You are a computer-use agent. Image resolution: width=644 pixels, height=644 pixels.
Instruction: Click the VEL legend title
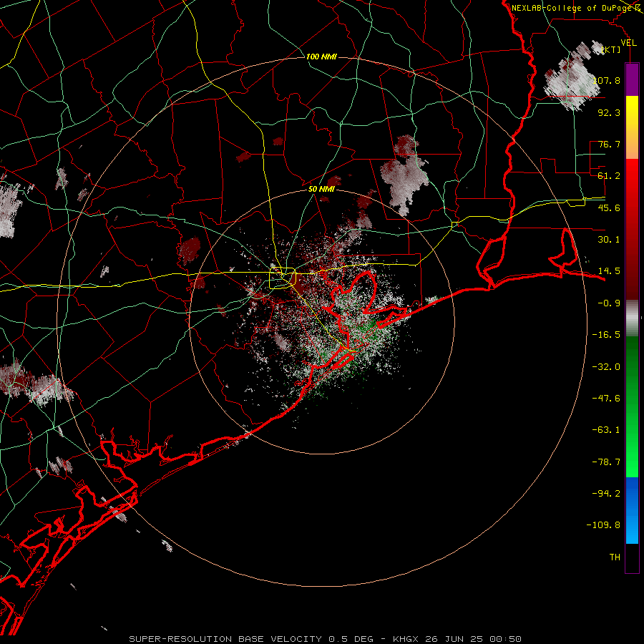coord(628,43)
